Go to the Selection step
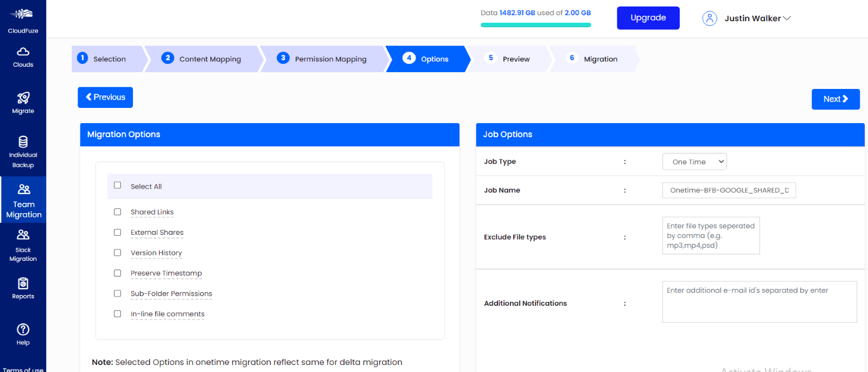 click(x=109, y=59)
